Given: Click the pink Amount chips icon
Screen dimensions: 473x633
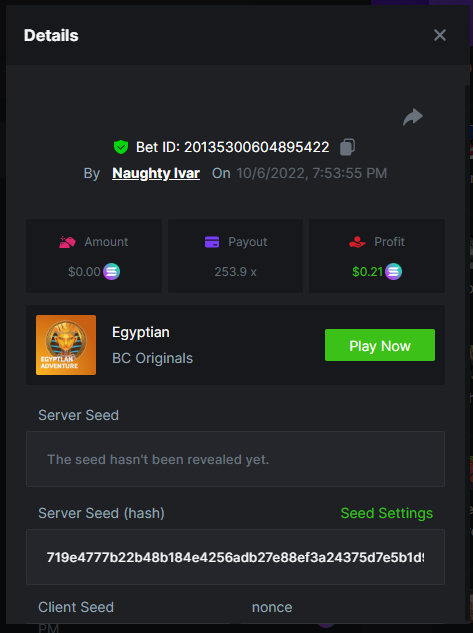Looking at the screenshot, I should click(x=67, y=242).
